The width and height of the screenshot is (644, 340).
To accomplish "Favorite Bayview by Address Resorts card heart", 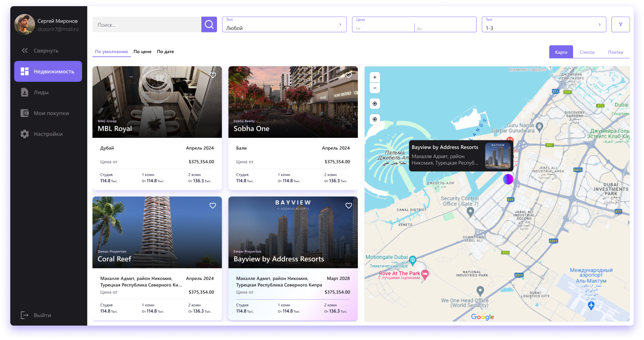I will [349, 205].
